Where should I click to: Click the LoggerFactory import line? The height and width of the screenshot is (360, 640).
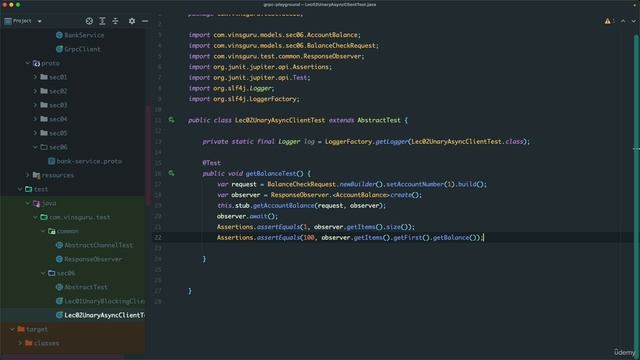(244, 99)
